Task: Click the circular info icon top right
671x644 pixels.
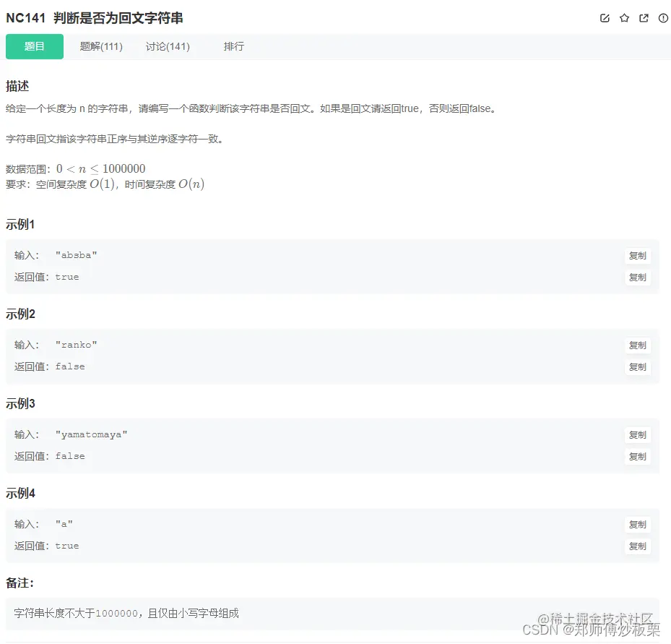Action: [663, 18]
